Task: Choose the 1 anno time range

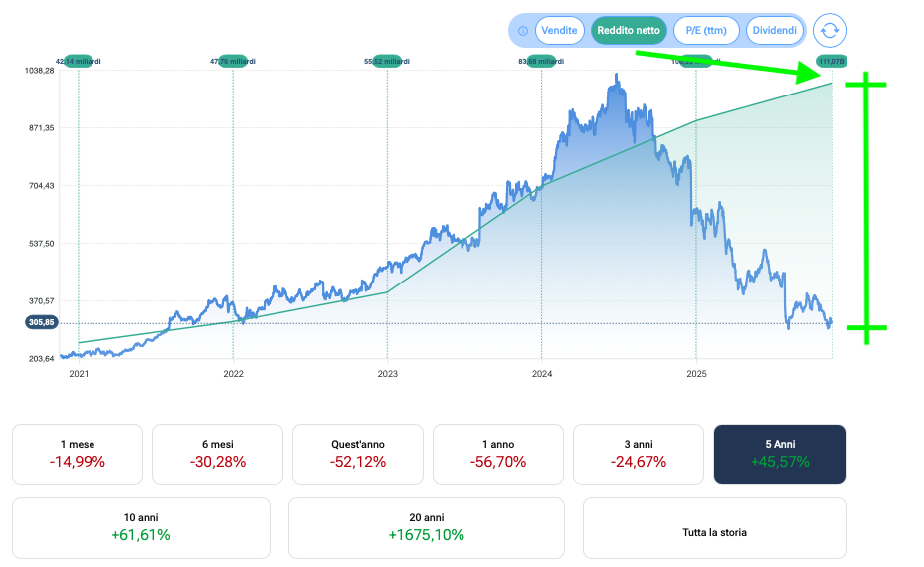Action: pyautogui.click(x=498, y=455)
